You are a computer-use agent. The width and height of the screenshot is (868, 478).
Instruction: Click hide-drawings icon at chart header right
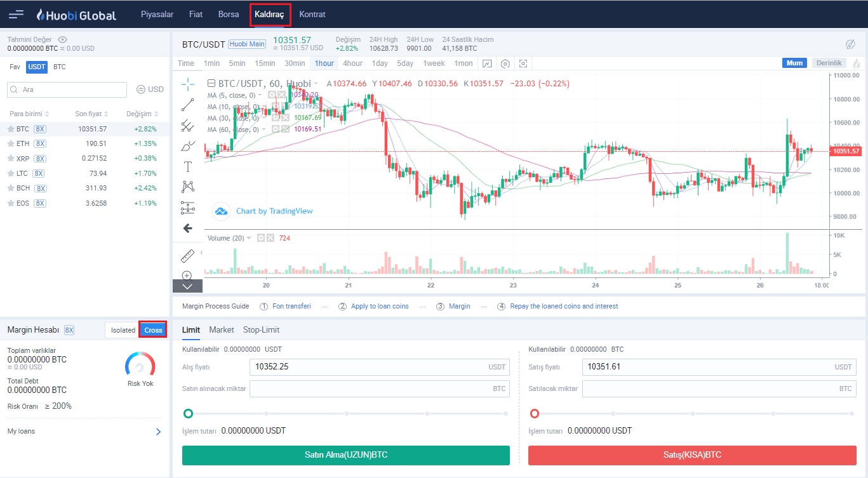tap(851, 44)
